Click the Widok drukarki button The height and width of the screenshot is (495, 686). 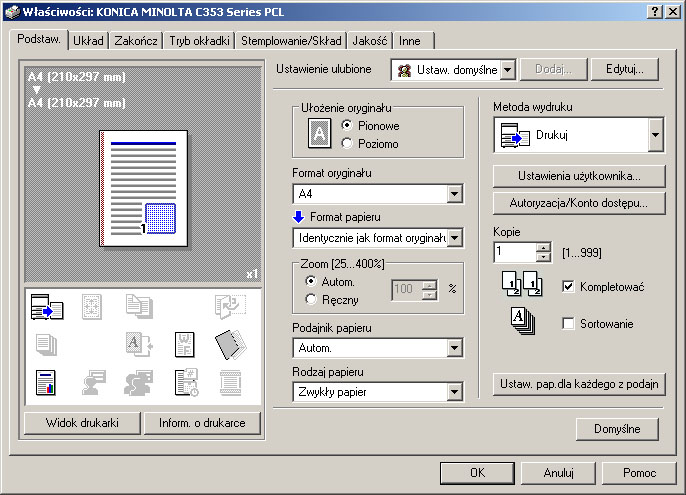[82, 423]
